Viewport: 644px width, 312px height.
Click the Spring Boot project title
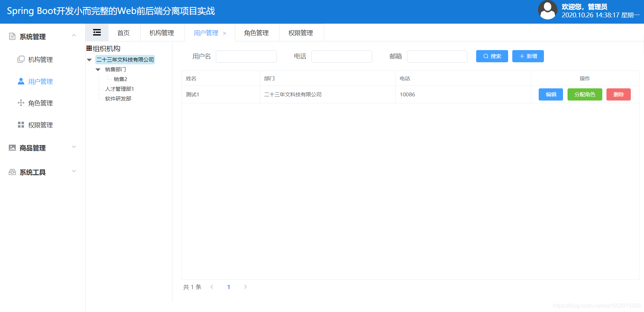(111, 11)
